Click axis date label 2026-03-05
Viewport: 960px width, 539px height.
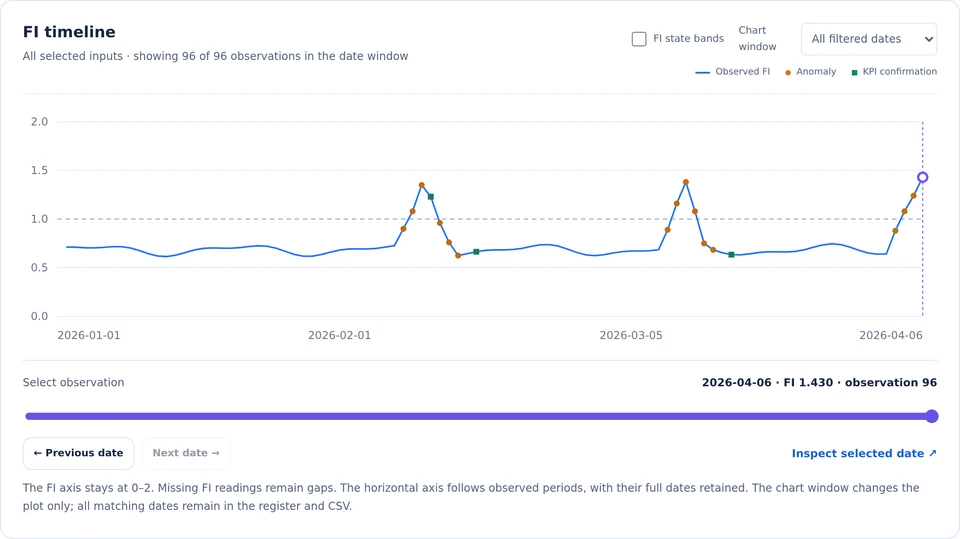pos(631,336)
